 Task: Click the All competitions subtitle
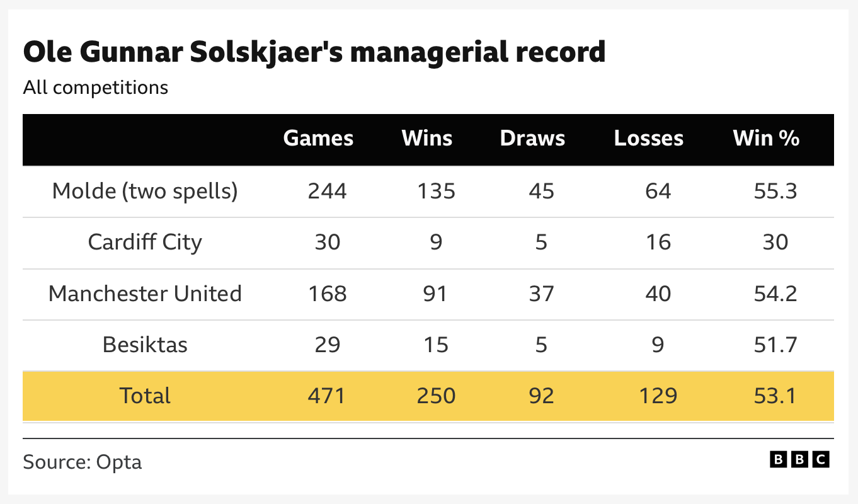pos(96,87)
